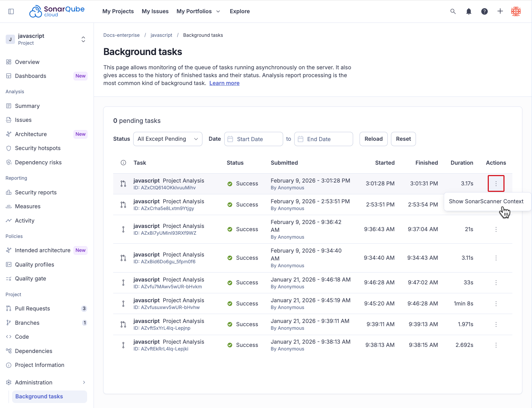Click javascript breadcrumb link
Screen dimensions: 532x408
click(x=161, y=35)
